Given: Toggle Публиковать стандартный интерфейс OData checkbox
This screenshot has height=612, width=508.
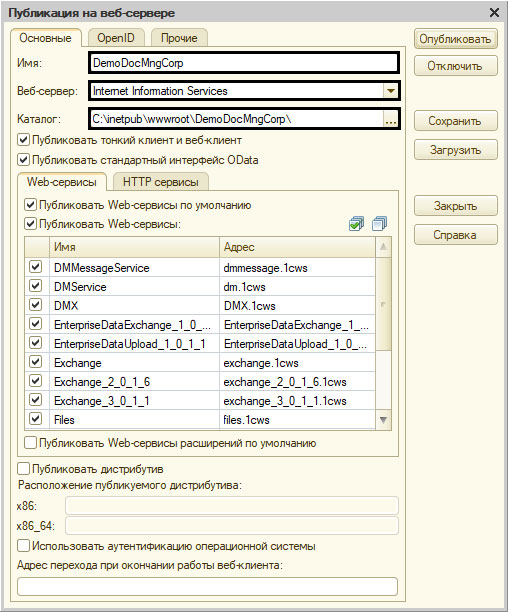Looking at the screenshot, I should 23,160.
